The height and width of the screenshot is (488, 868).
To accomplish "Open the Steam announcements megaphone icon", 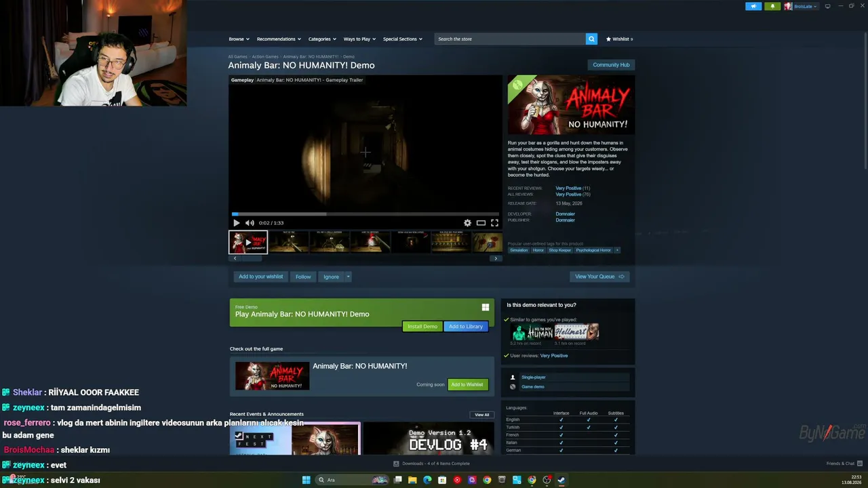I will click(x=753, y=6).
